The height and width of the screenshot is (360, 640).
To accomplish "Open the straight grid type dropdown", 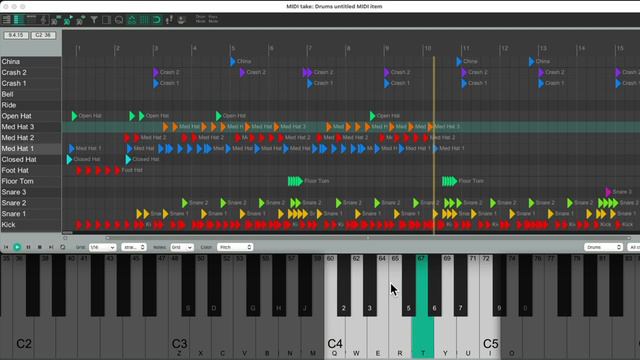I will (133, 247).
